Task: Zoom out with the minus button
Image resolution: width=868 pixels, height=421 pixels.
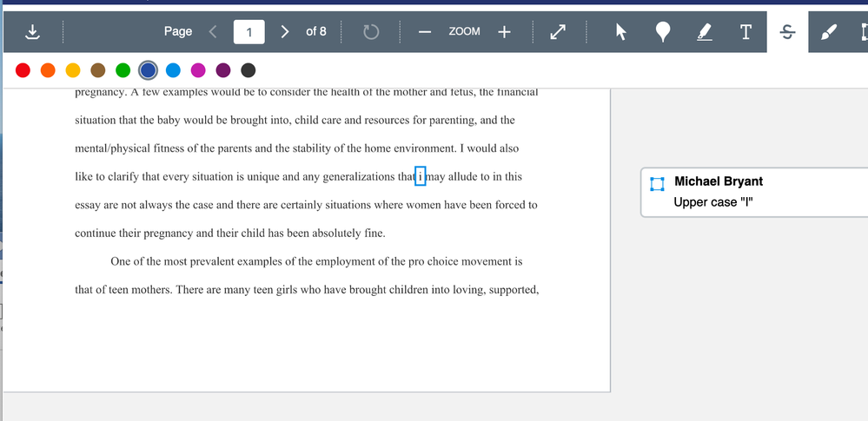Action: point(425,32)
